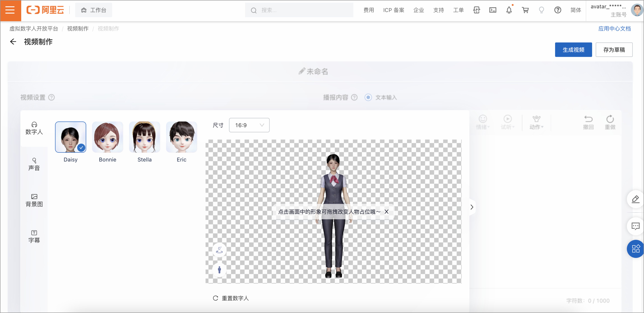
Task: Go back with the arrow icon
Action: (x=13, y=42)
